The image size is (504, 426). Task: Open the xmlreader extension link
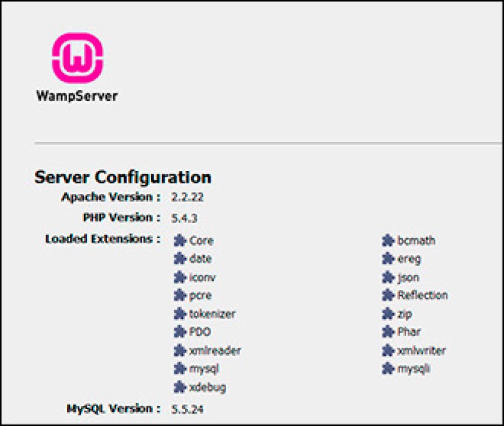tap(215, 350)
